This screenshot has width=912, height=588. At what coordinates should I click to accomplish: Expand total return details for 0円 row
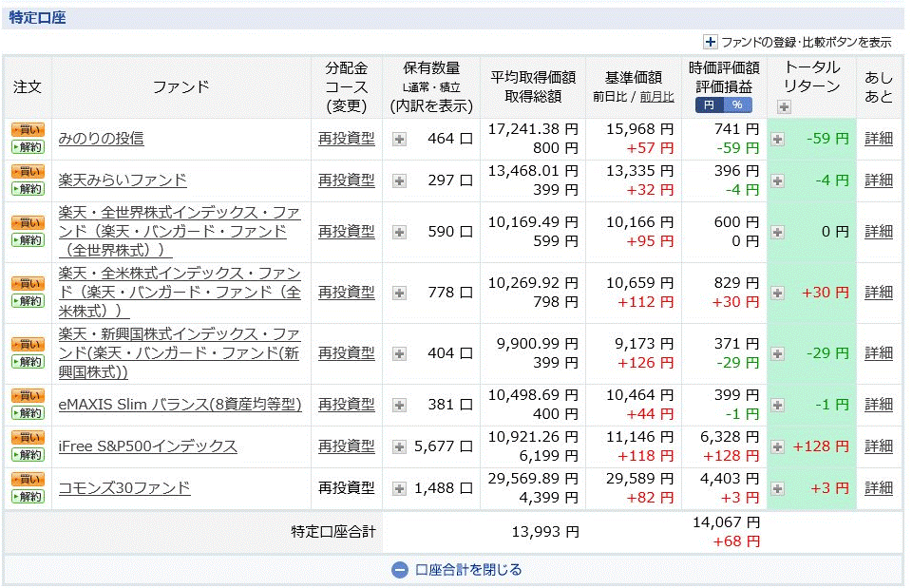[778, 232]
